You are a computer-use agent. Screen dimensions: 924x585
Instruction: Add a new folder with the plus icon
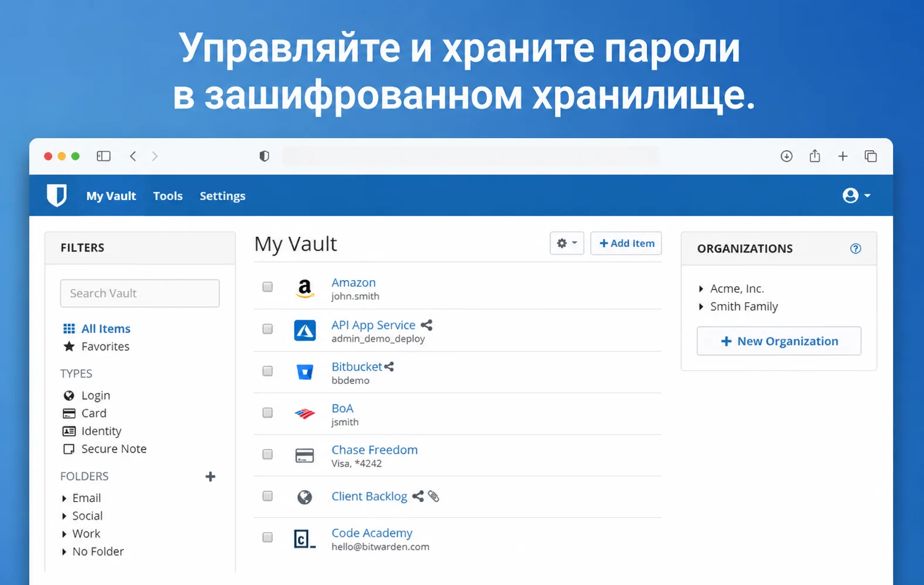(x=210, y=477)
